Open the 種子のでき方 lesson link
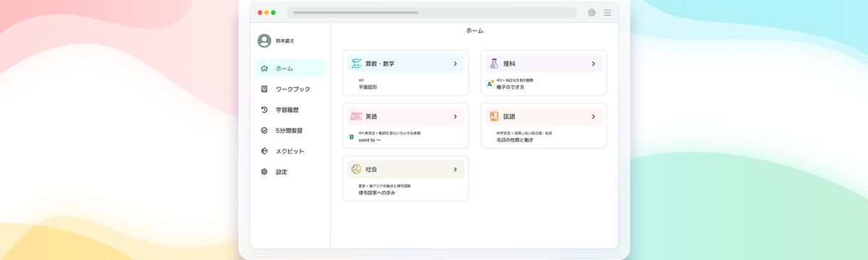This screenshot has height=260, width=868. coord(510,87)
